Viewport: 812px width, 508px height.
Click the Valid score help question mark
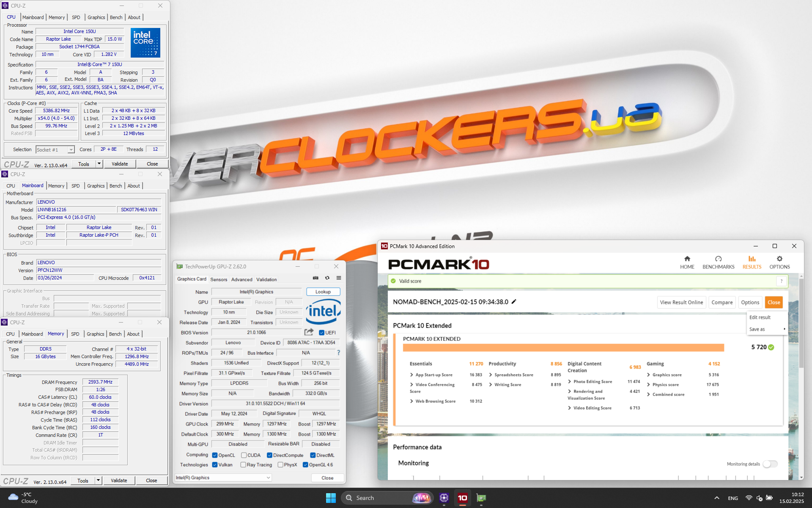pos(782,281)
